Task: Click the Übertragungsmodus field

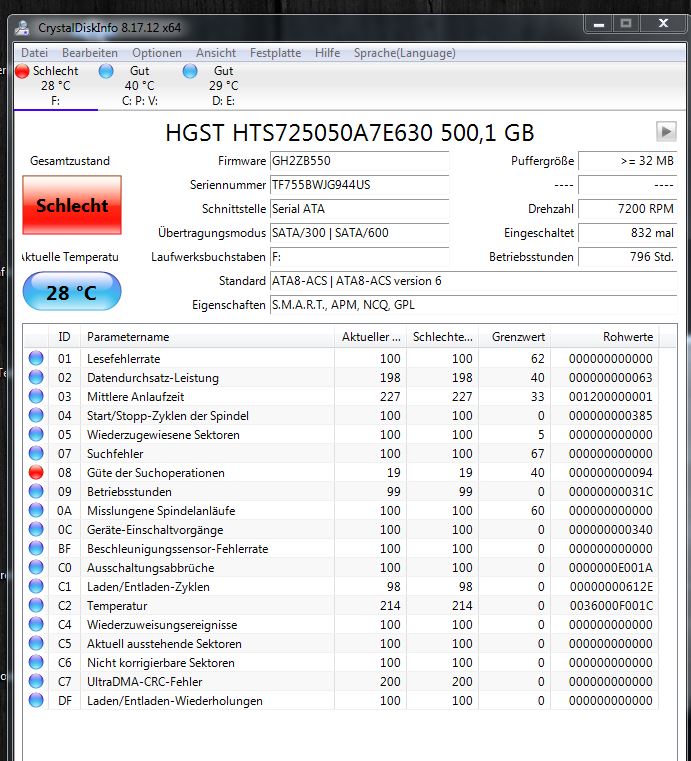Action: coord(360,233)
